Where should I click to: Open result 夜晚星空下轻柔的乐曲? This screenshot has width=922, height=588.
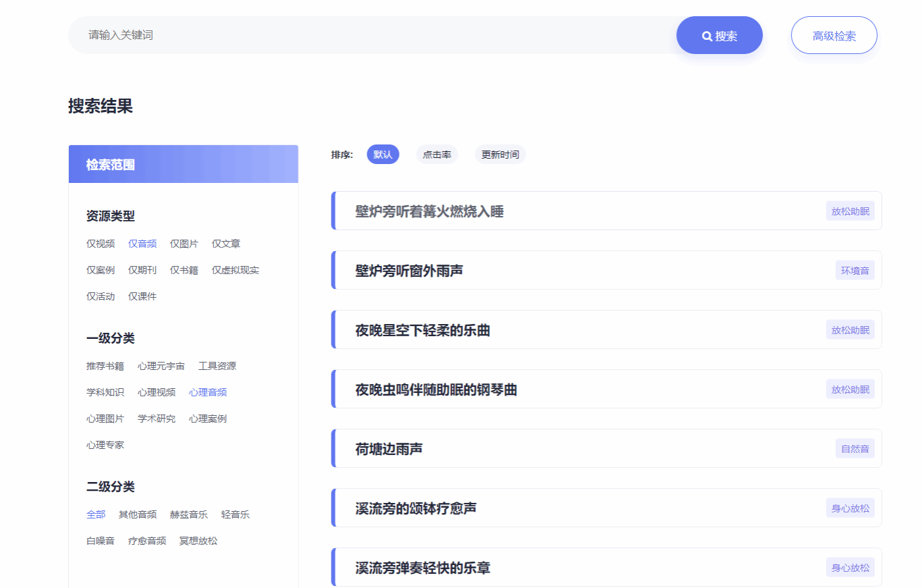coord(423,330)
